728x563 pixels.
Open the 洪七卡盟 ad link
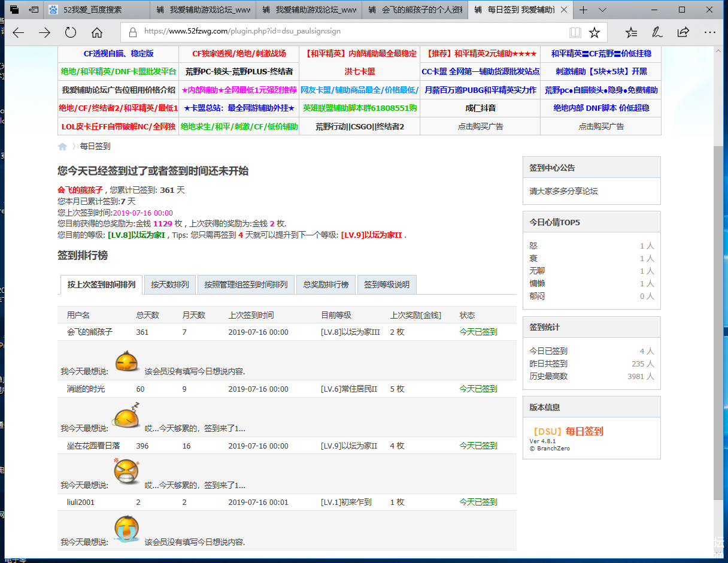pyautogui.click(x=360, y=71)
